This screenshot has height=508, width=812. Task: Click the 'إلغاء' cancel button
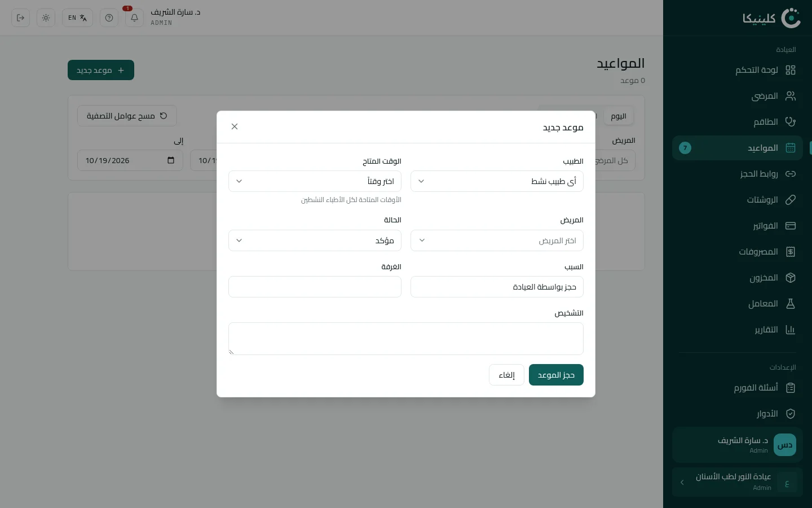click(506, 375)
